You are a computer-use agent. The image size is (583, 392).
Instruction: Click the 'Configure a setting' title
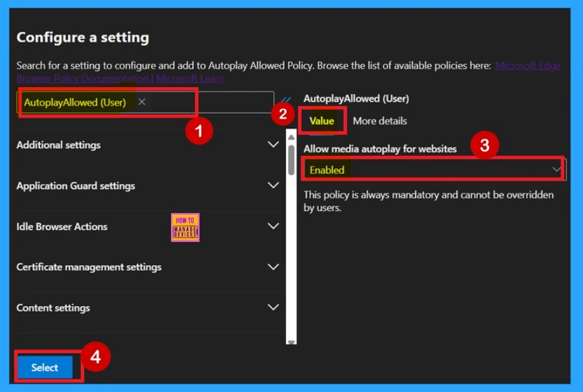point(83,37)
